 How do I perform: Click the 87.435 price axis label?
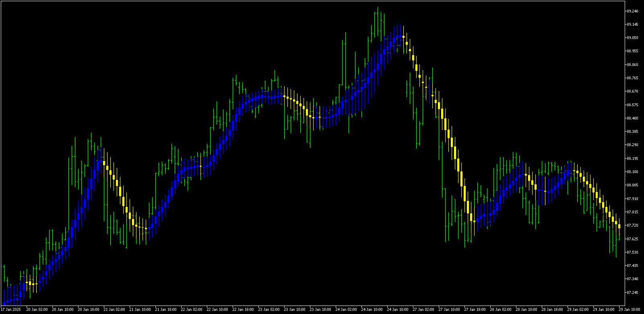[632, 266]
